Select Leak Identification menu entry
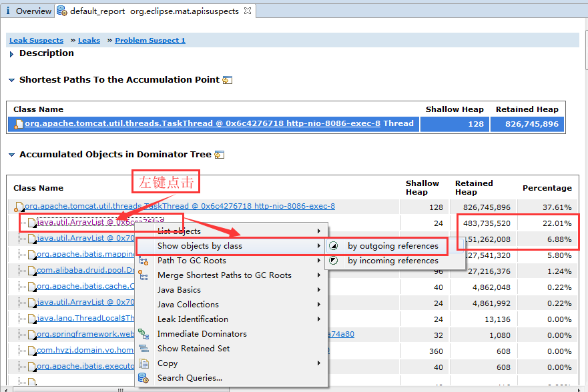This screenshot has height=392, width=588. [192, 319]
